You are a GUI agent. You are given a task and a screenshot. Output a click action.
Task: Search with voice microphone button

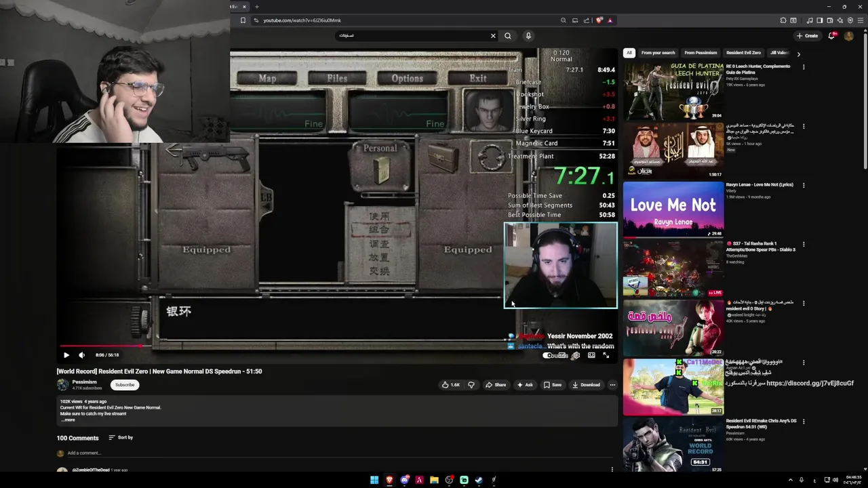coord(528,36)
